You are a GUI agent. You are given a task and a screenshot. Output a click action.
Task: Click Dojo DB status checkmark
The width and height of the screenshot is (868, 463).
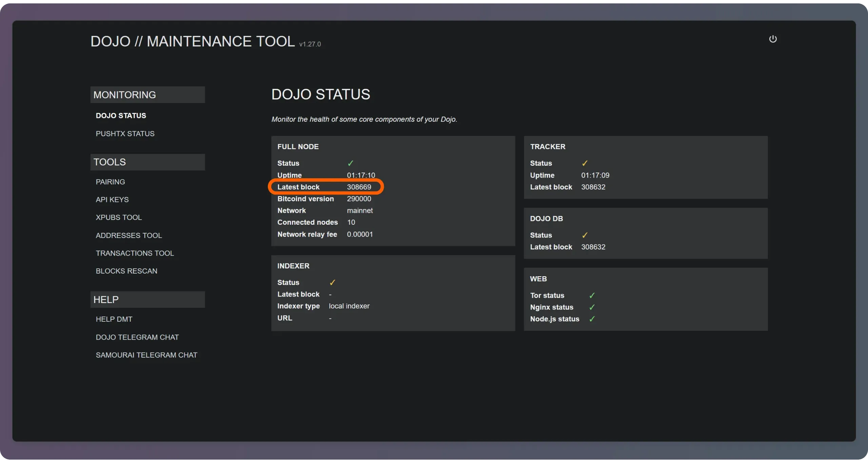coord(585,235)
